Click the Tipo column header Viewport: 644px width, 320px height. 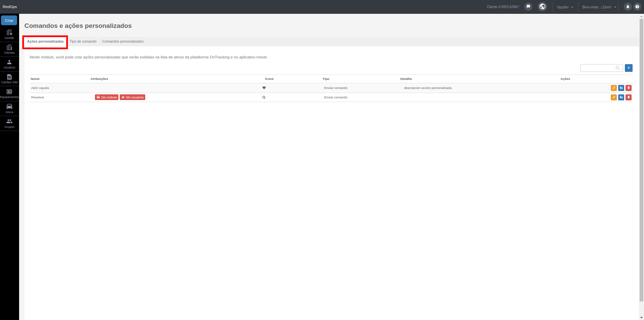[326, 79]
